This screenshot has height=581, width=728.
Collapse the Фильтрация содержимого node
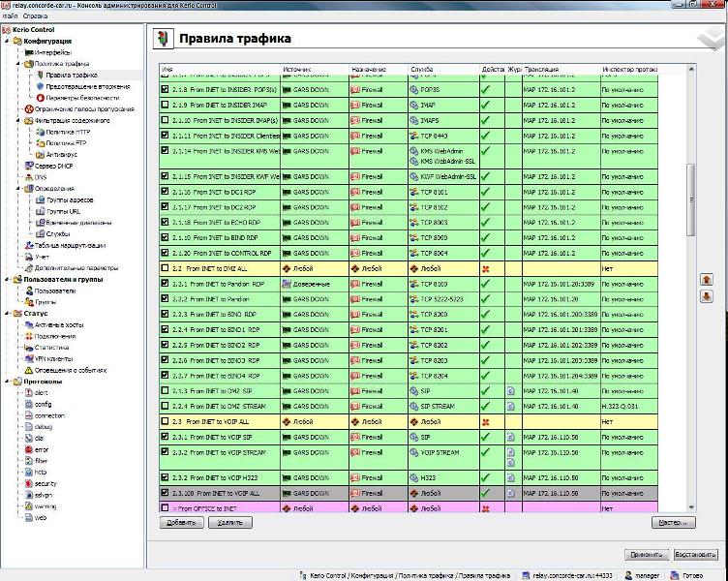pyautogui.click(x=18, y=120)
